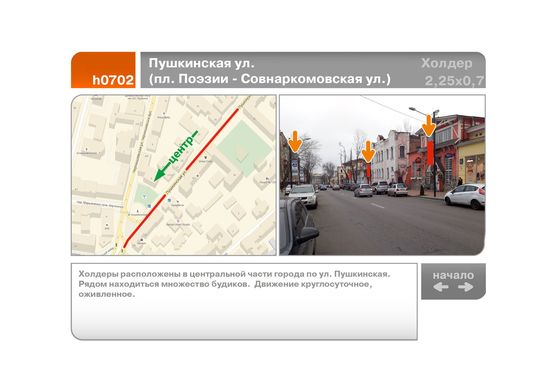The height and width of the screenshot is (391, 555).
Task: Open the street map thumbnail
Action: click(174, 175)
